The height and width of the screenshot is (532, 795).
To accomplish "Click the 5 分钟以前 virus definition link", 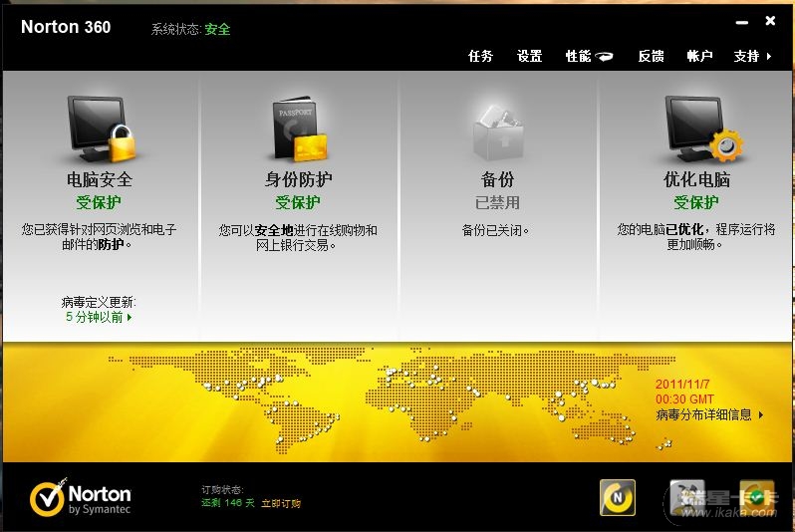I will click(x=99, y=318).
